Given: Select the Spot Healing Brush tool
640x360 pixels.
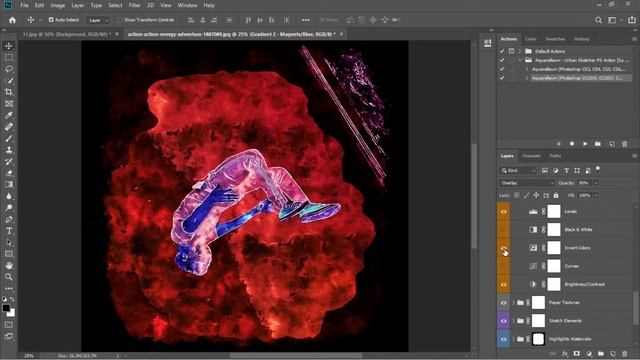Looking at the screenshot, I should click(x=9, y=127).
